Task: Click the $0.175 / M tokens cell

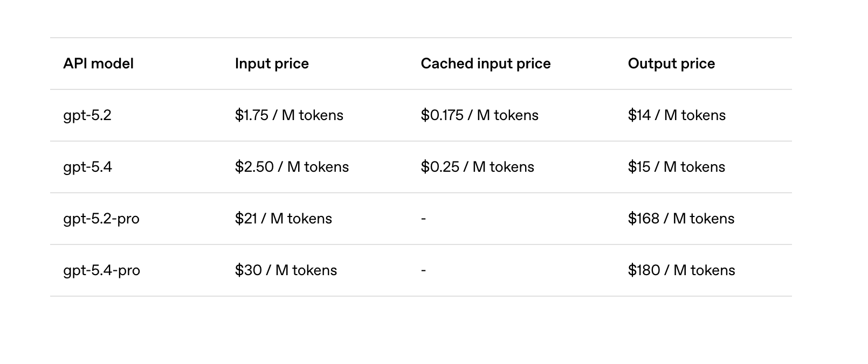Action: (479, 115)
